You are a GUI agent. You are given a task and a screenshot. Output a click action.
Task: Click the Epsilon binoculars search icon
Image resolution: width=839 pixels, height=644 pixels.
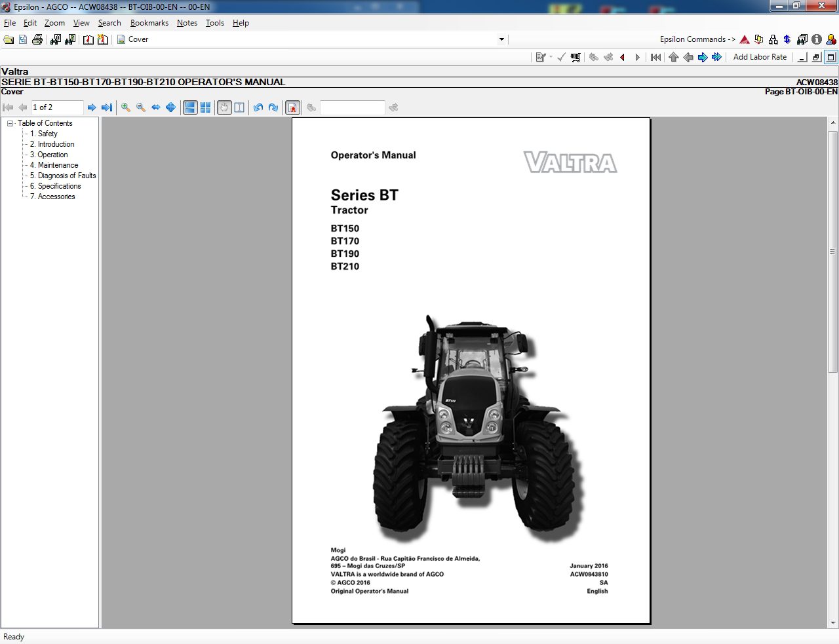coord(802,39)
